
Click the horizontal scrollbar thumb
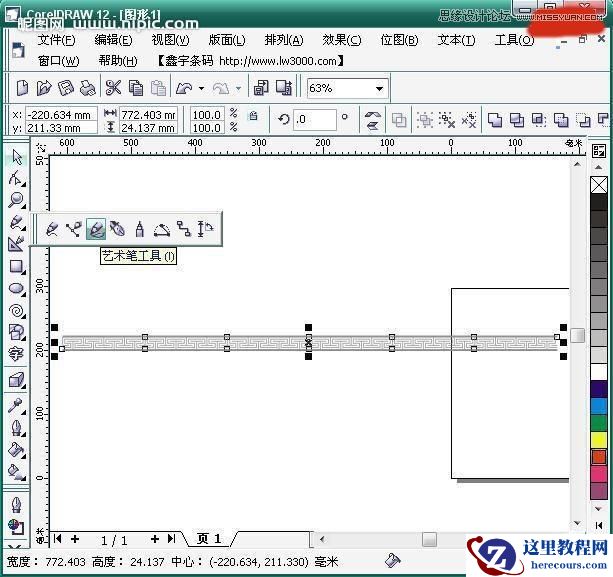coord(429,540)
